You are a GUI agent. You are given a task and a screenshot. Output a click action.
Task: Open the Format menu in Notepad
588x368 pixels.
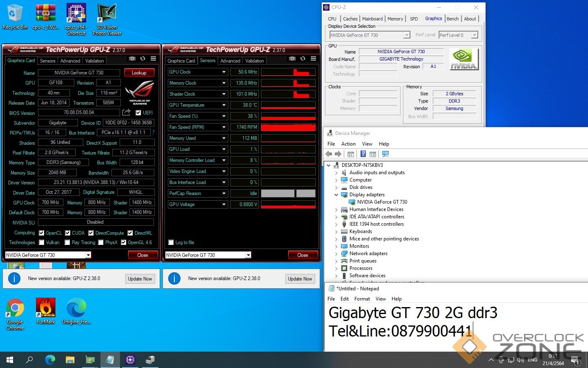pyautogui.click(x=362, y=299)
